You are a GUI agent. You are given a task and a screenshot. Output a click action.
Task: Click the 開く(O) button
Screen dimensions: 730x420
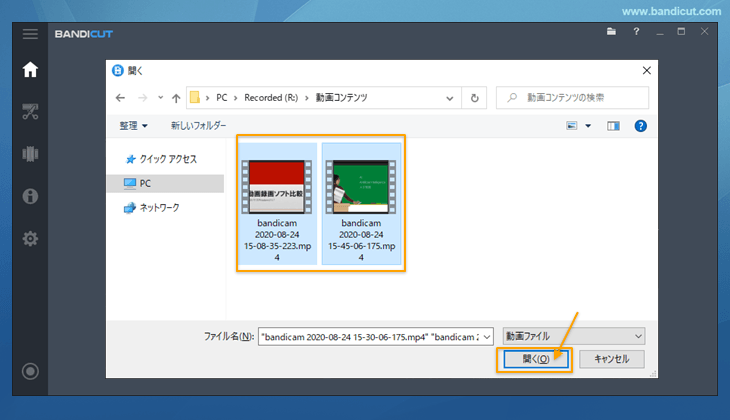(536, 359)
